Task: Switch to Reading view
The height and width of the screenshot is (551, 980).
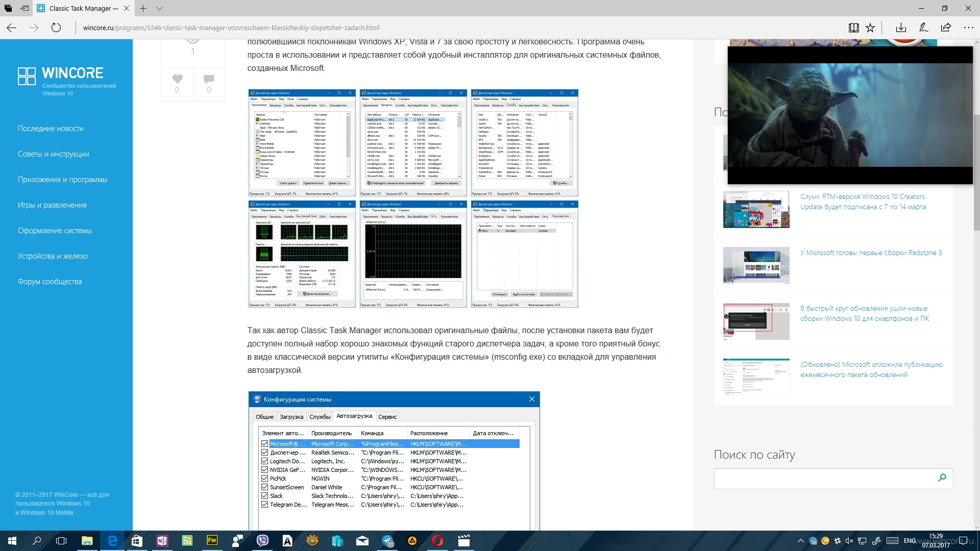Action: click(x=853, y=28)
